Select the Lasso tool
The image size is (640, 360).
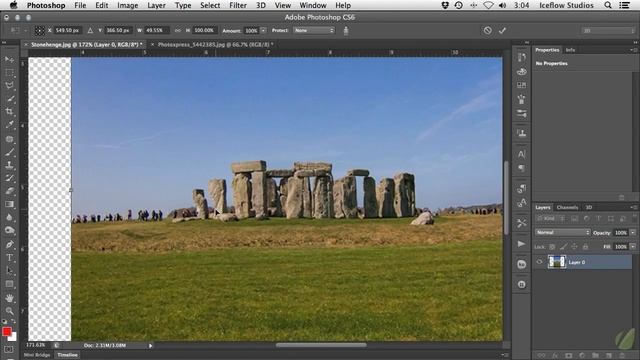9,86
